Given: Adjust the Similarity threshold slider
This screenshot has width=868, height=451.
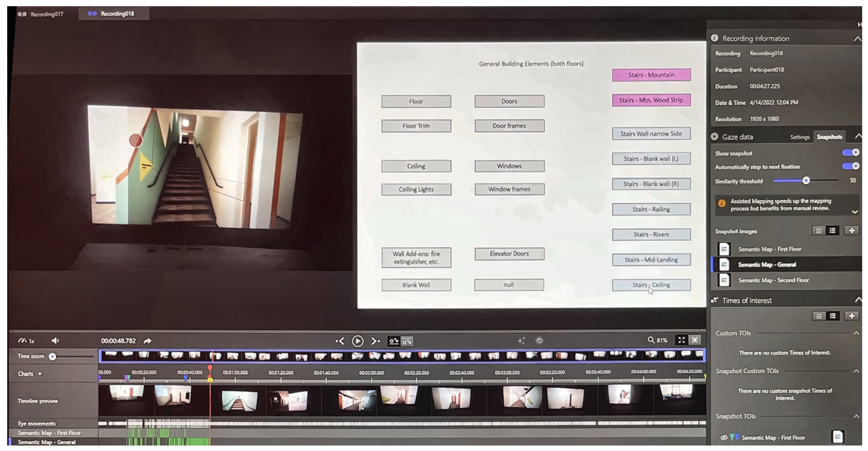Looking at the screenshot, I should pos(806,181).
